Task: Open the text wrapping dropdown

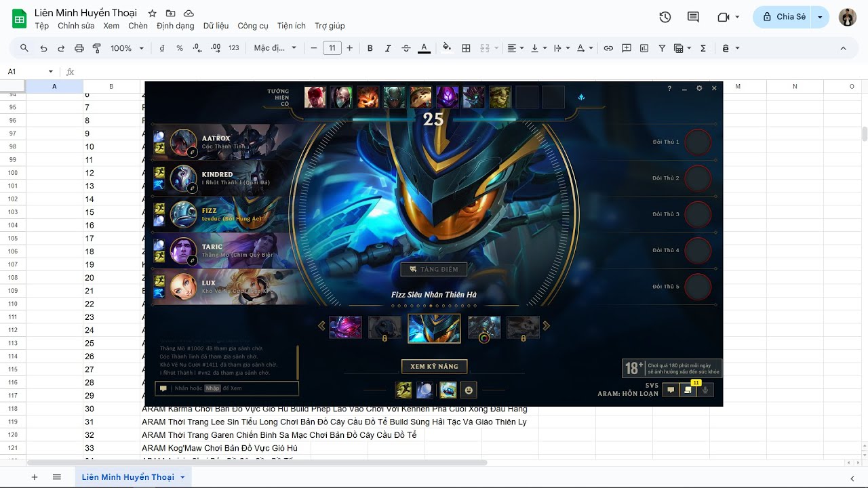Action: 561,48
